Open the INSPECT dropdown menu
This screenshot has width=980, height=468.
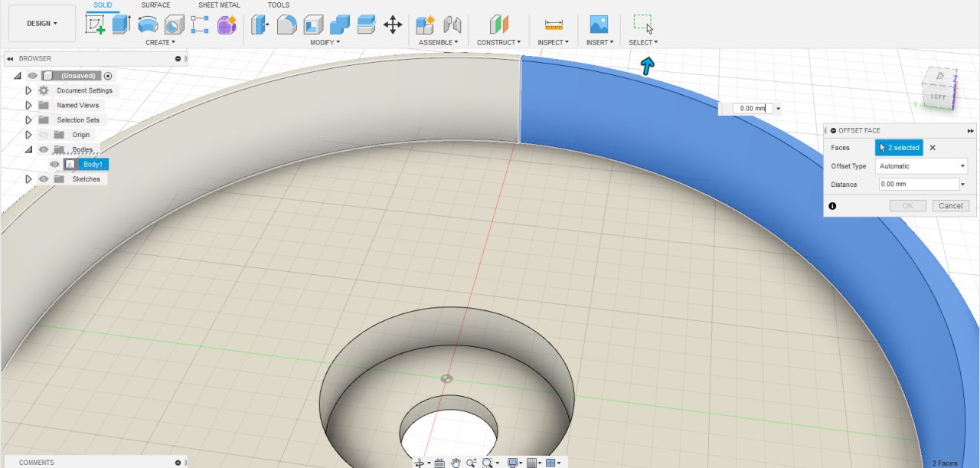[x=554, y=43]
